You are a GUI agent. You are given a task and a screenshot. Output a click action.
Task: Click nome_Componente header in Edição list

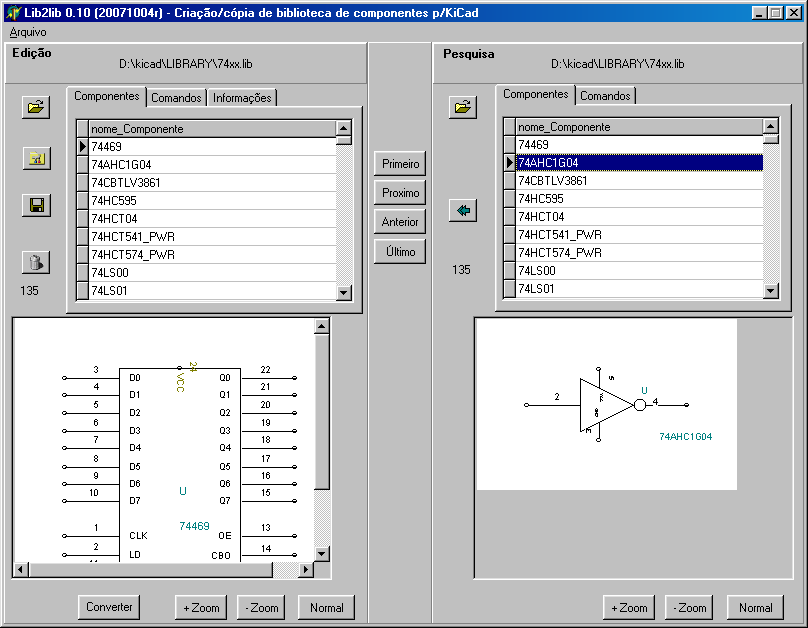pyautogui.click(x=212, y=129)
